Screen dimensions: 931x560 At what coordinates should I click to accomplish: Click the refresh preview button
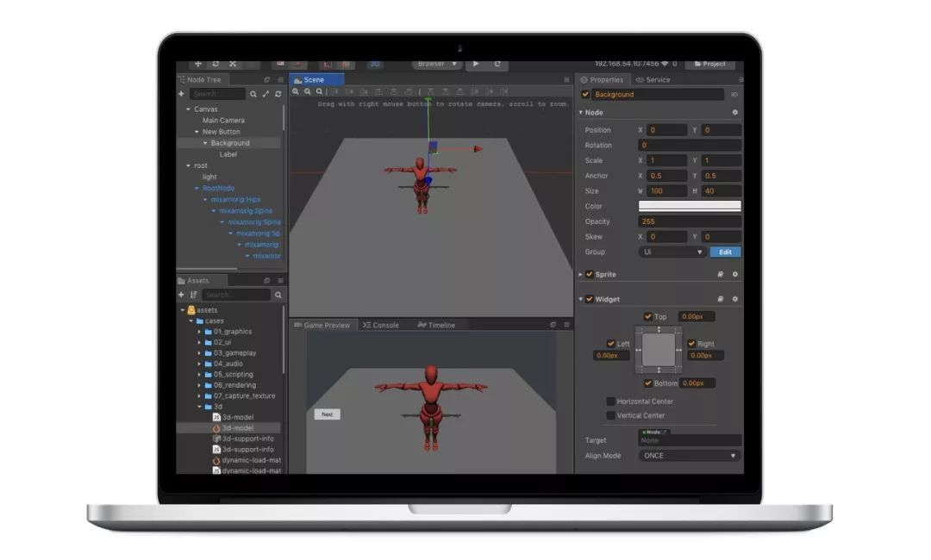[497, 64]
